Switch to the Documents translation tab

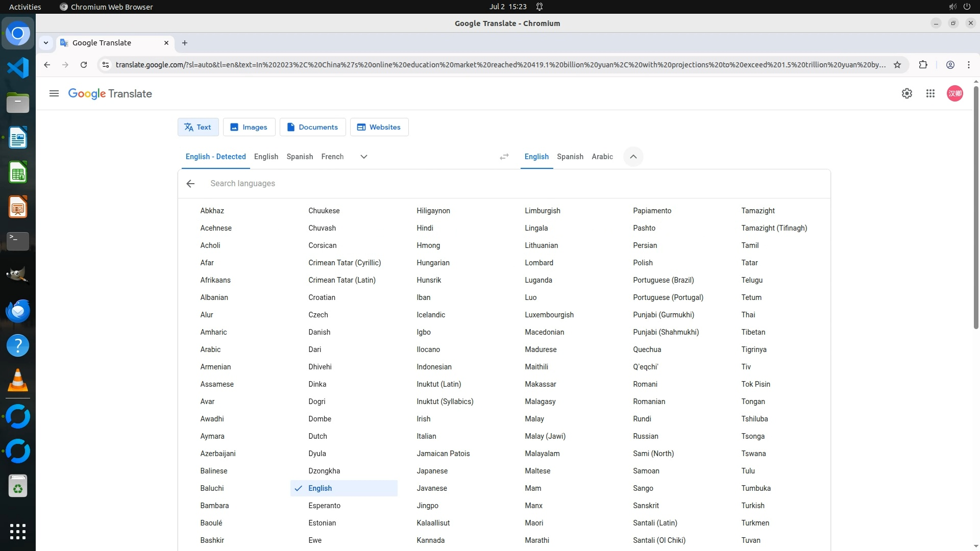[x=312, y=127]
